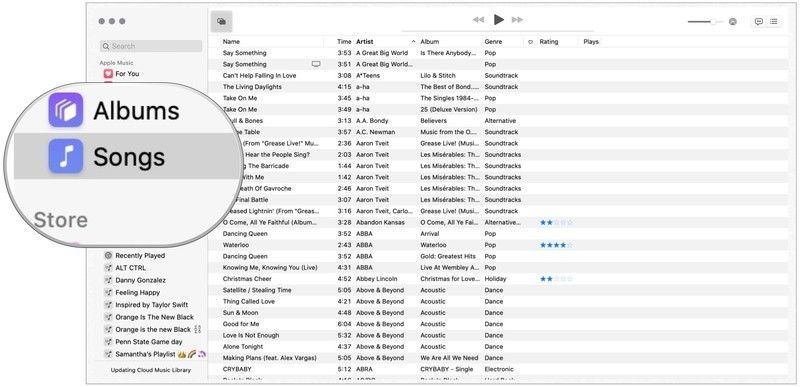Viewport: 800px width, 387px height.
Task: Select the Penn State Game day playlist
Action: click(x=148, y=342)
